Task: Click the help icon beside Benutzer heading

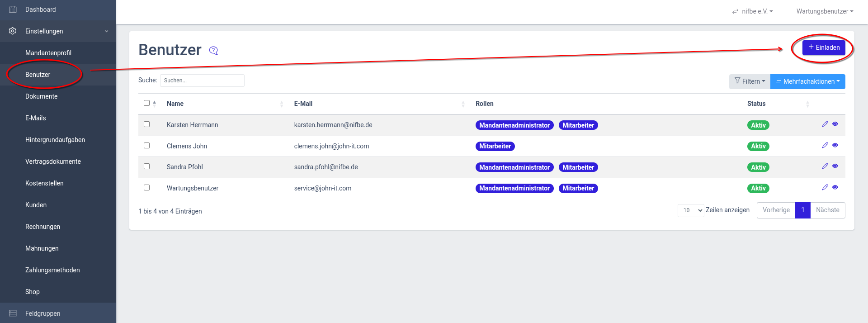Action: click(213, 51)
